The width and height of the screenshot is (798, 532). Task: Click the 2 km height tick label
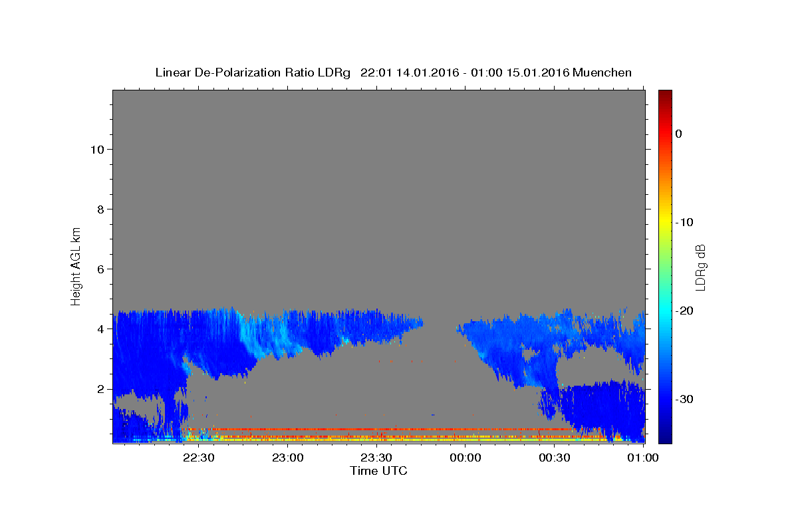[100, 389]
